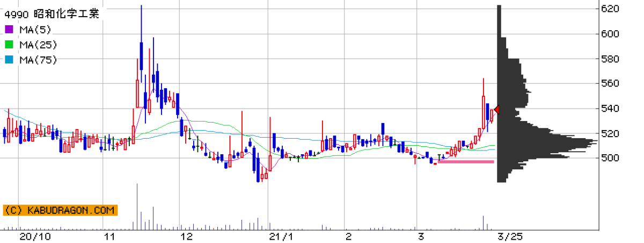Click the 3/25 date axis label
Screen dimensions: 644x243
coord(510,236)
